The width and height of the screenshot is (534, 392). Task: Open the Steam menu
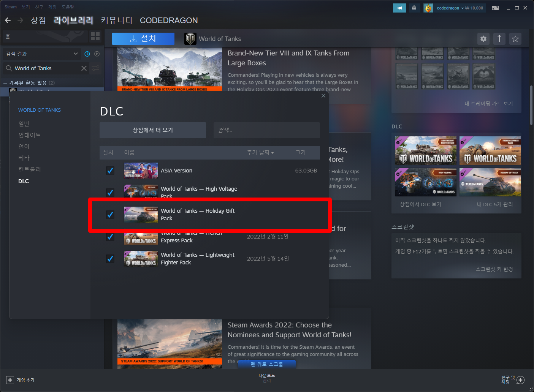click(x=11, y=7)
